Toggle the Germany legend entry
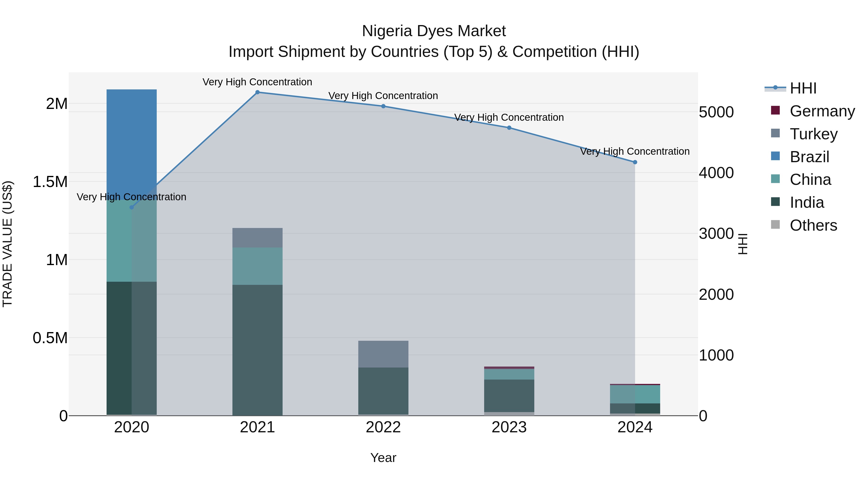The height and width of the screenshot is (488, 868). coord(813,111)
